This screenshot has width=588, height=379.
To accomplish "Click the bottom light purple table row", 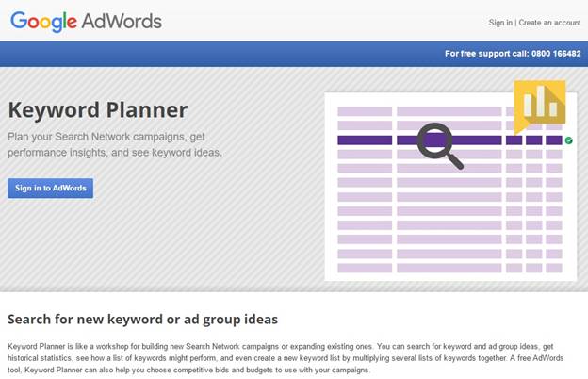I will coord(449,268).
